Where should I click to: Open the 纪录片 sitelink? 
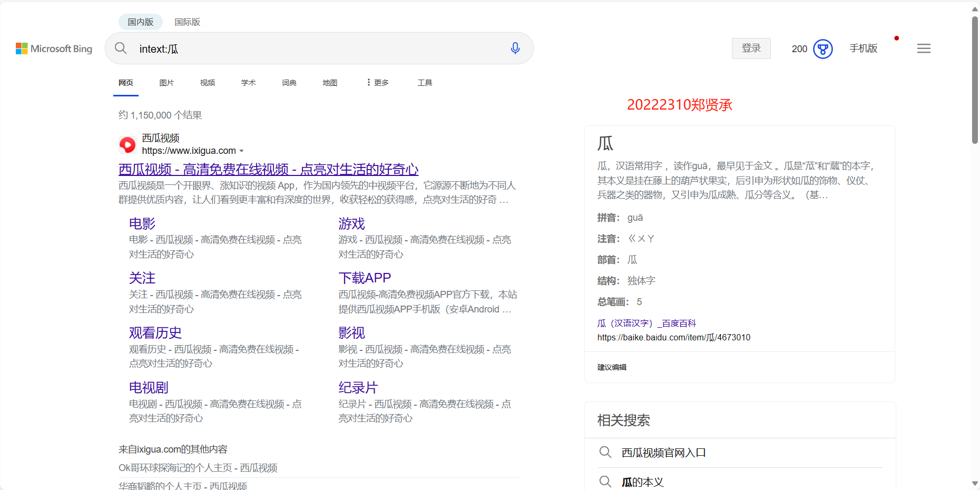tap(358, 388)
